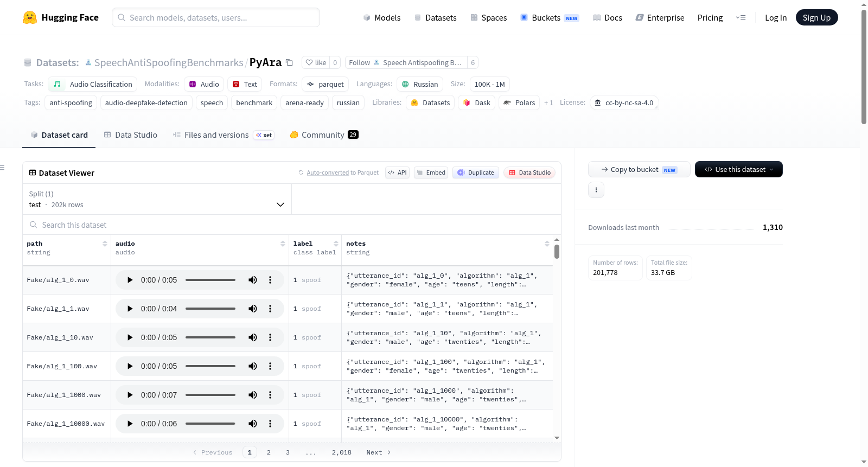This screenshot has width=868, height=467.
Task: Seek in the Fake/alg_1_10.wav audio track
Action: tap(210, 337)
